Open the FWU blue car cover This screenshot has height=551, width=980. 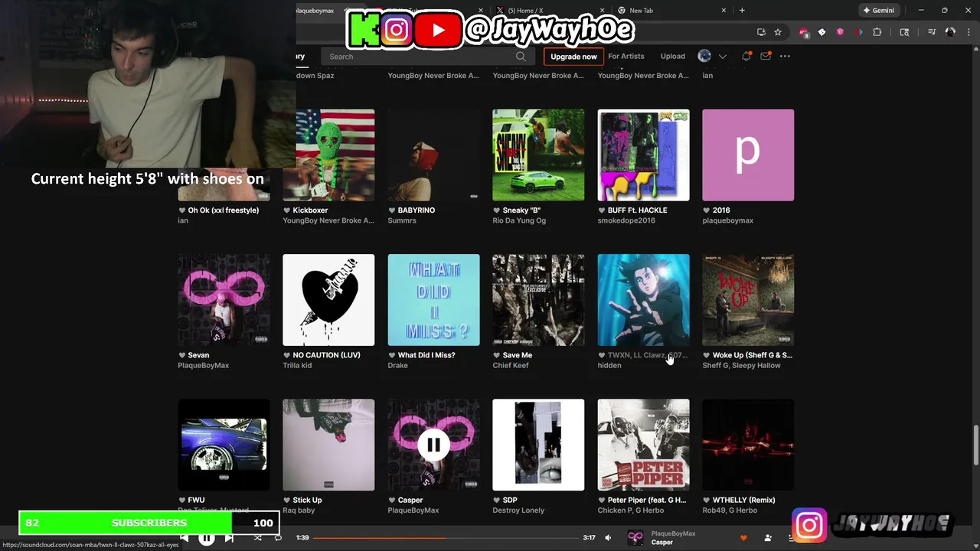coord(224,445)
